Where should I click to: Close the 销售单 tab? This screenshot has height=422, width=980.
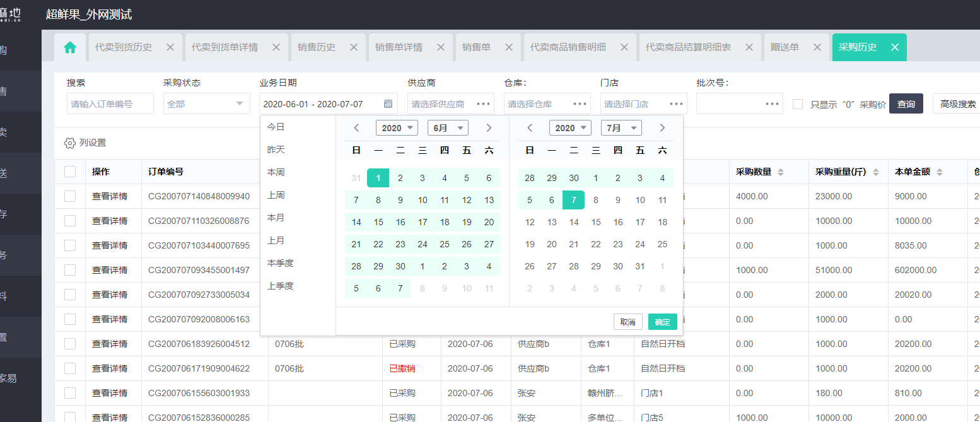pyautogui.click(x=508, y=47)
